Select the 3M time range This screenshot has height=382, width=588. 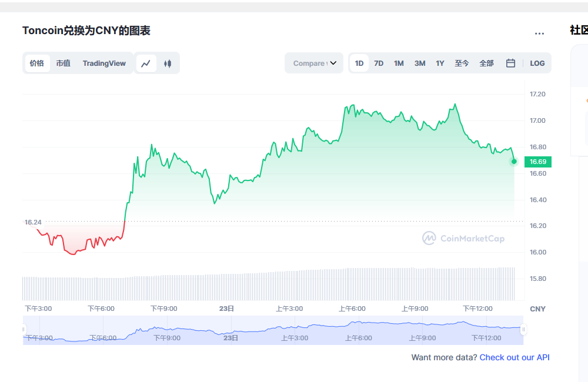point(420,63)
